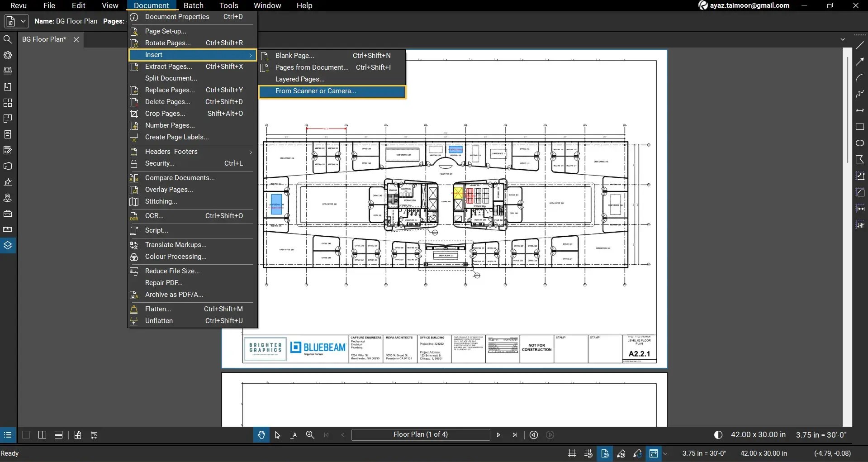Viewport: 868px width, 462px height.
Task: Click the page contrast half-circle control
Action: [x=718, y=434]
